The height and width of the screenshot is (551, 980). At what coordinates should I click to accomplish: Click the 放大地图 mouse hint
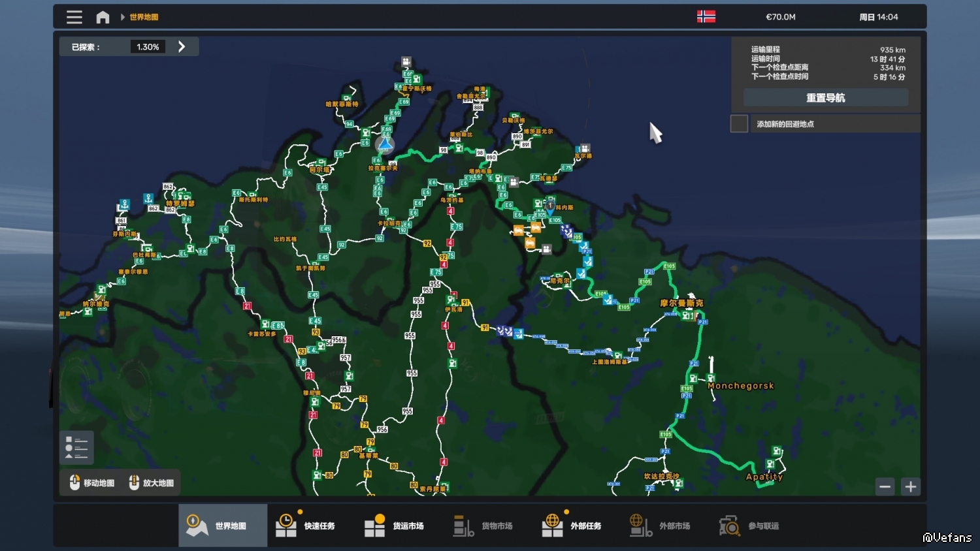[152, 483]
